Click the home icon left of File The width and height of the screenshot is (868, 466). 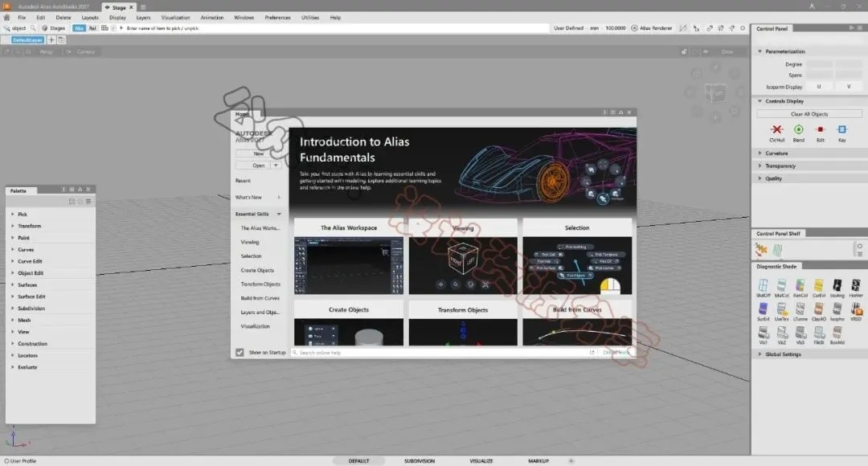click(6, 18)
